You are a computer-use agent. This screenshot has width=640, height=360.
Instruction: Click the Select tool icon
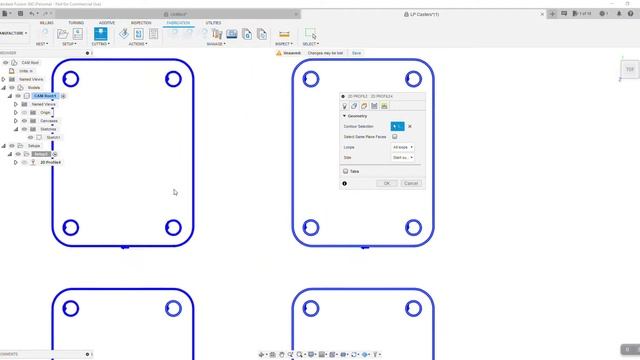pos(310,34)
